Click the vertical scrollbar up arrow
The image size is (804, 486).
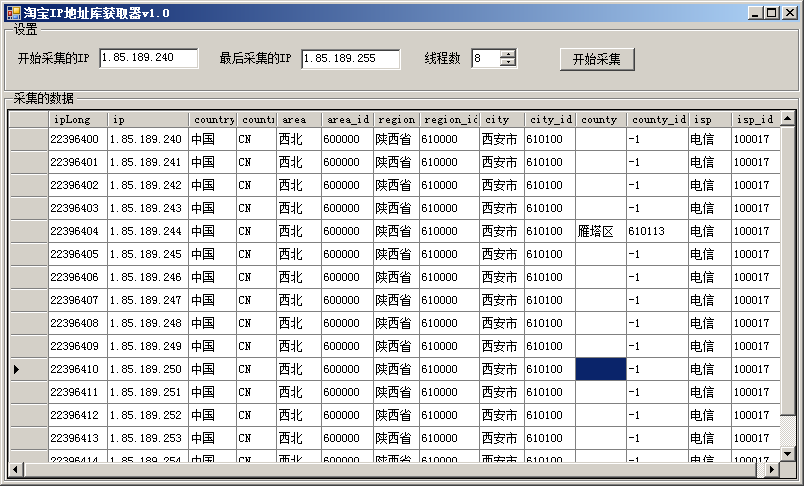tap(788, 118)
